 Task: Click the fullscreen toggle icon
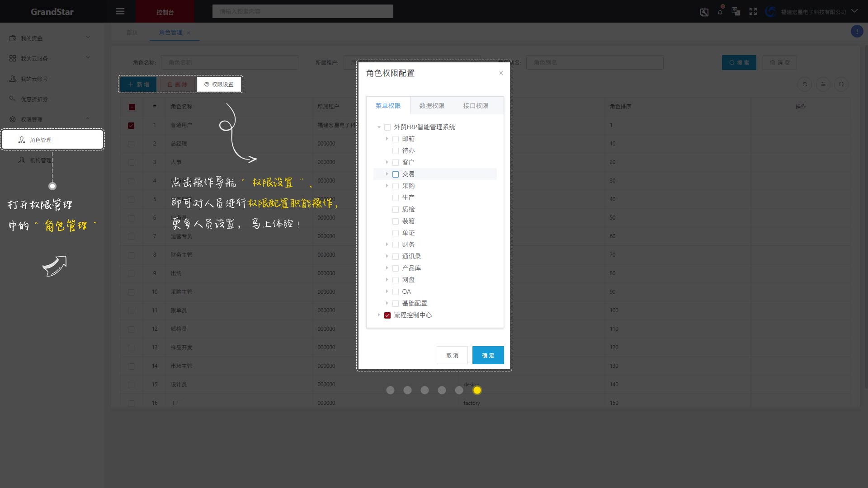[753, 12]
